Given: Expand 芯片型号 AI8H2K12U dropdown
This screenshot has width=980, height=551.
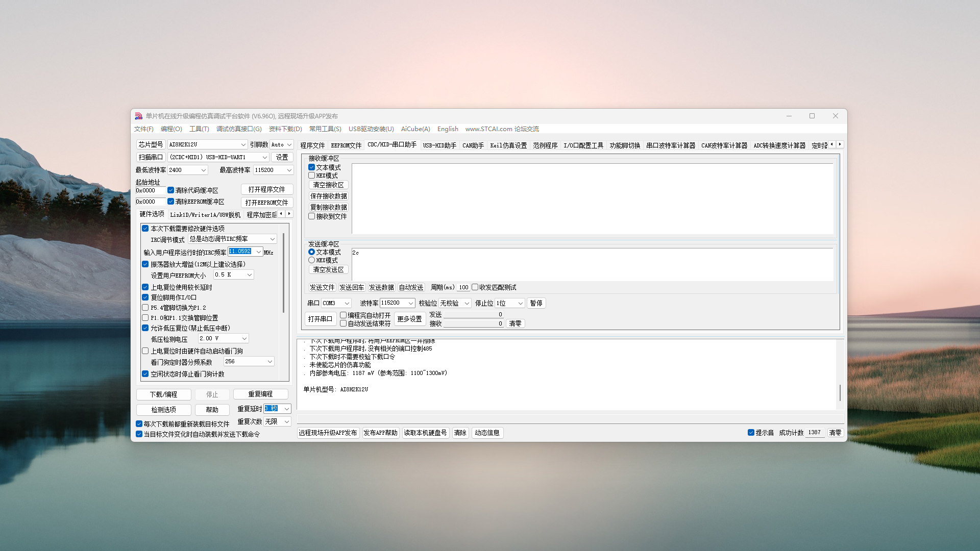Looking at the screenshot, I should point(243,145).
